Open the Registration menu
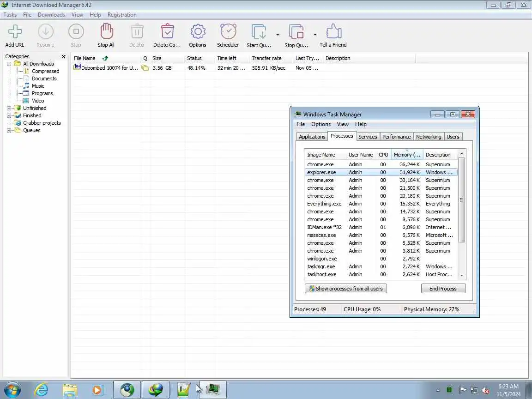Image resolution: width=532 pixels, height=399 pixels. point(122,15)
